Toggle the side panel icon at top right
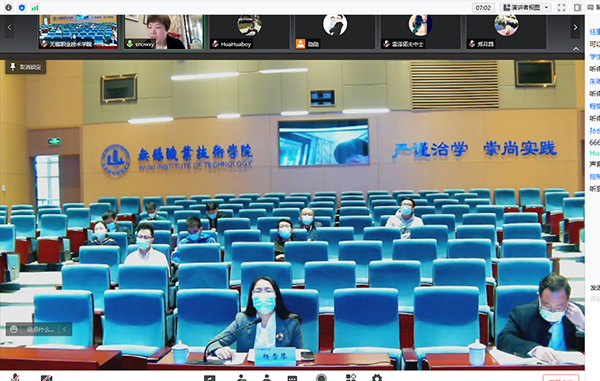This screenshot has width=600, height=381. [x=577, y=7]
